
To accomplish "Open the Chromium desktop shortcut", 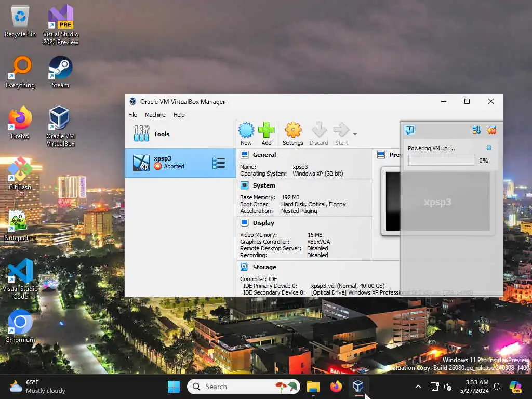I will 20,327.
